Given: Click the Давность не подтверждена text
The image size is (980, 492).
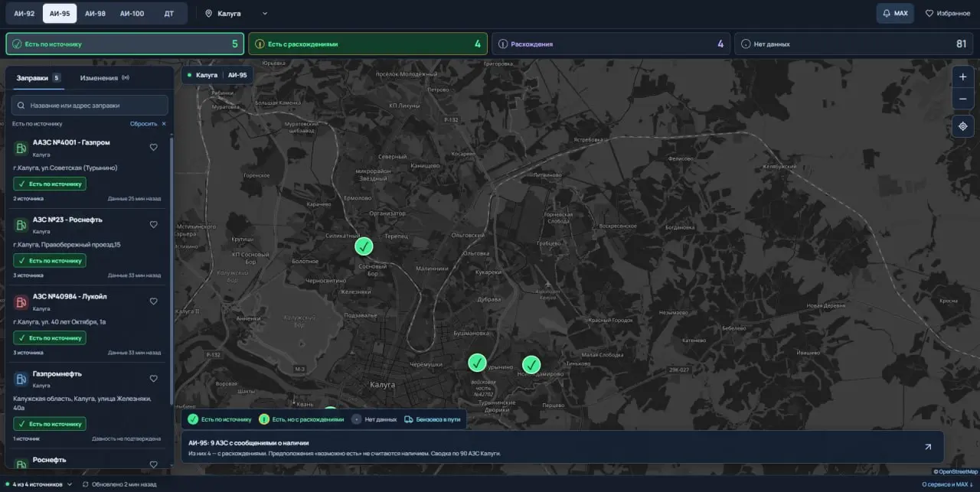Looking at the screenshot, I should 126,438.
